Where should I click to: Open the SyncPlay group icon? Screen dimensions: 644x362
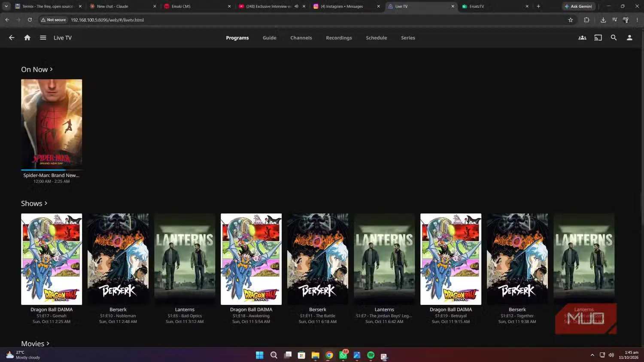click(582, 38)
